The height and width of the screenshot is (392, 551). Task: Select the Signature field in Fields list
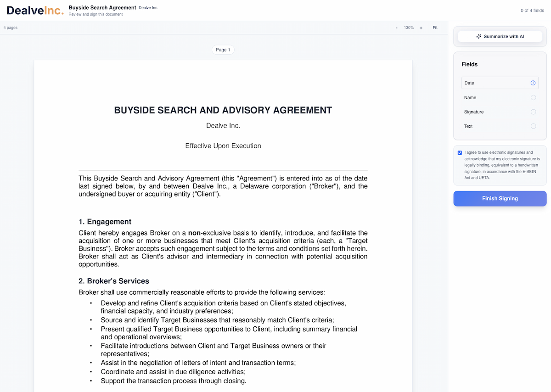click(500, 112)
